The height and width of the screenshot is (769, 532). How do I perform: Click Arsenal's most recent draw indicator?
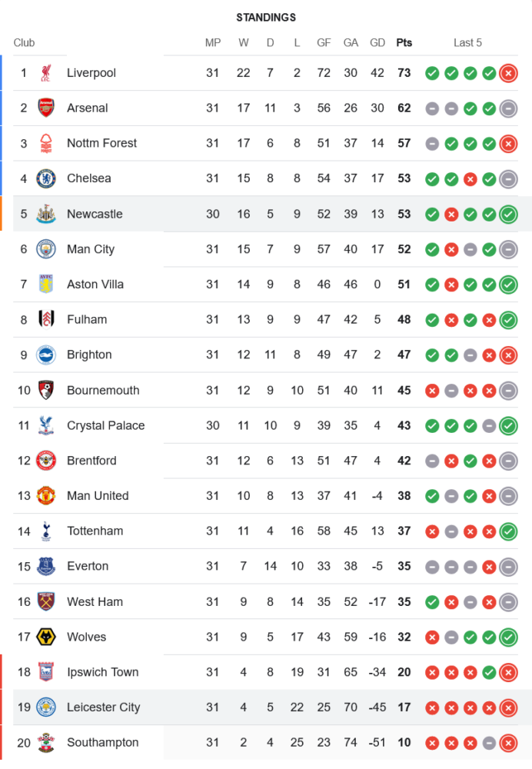tap(507, 108)
